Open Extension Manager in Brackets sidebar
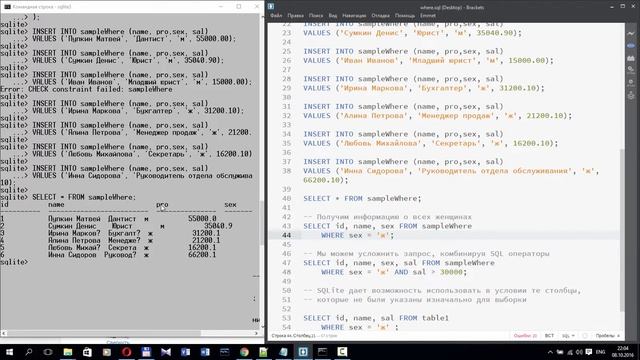The image size is (640, 360). [x=631, y=58]
